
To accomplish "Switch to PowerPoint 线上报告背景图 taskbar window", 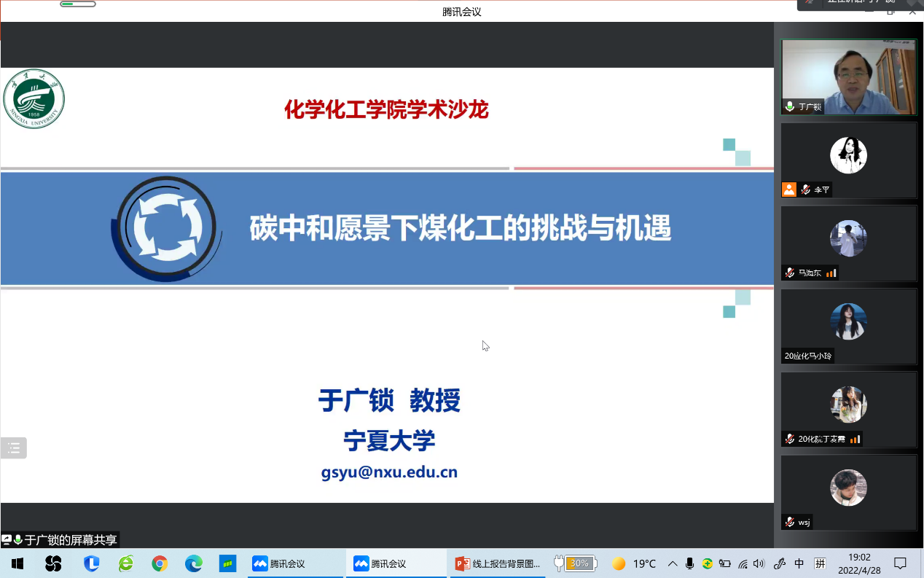I will (498, 563).
